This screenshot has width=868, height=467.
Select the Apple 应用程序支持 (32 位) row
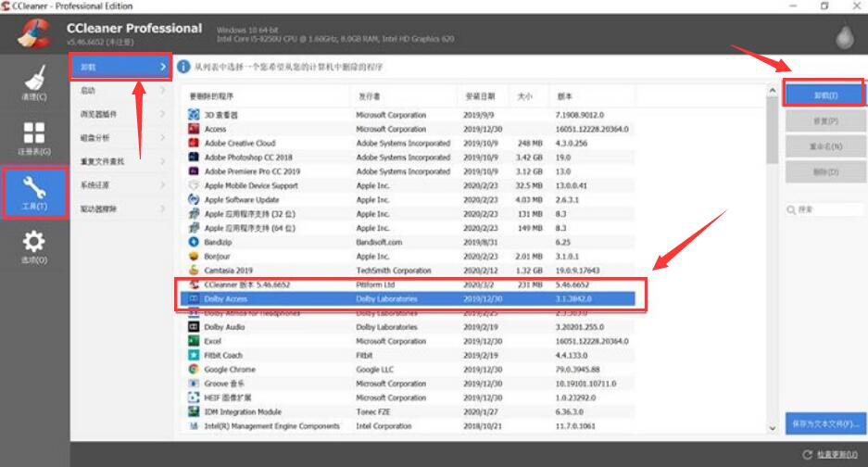pos(408,214)
